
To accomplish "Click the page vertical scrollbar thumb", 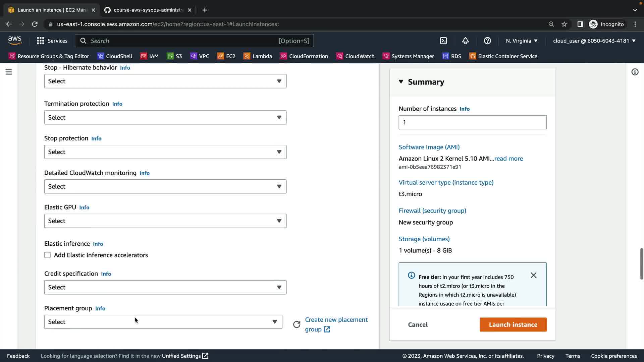I will (641, 264).
